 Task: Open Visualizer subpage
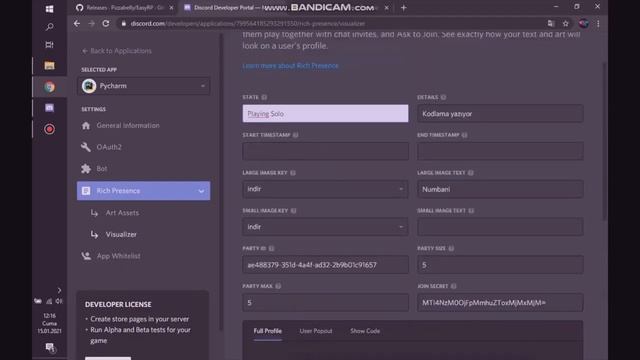point(121,234)
